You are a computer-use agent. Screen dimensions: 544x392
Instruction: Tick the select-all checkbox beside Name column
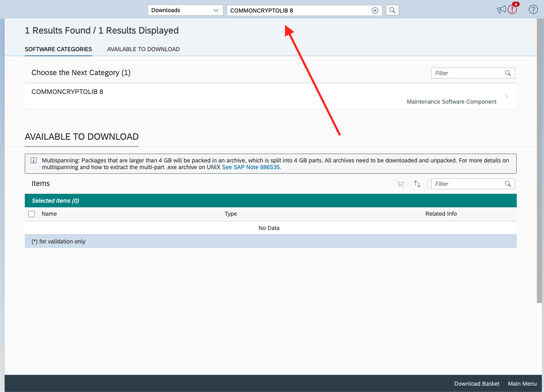31,214
